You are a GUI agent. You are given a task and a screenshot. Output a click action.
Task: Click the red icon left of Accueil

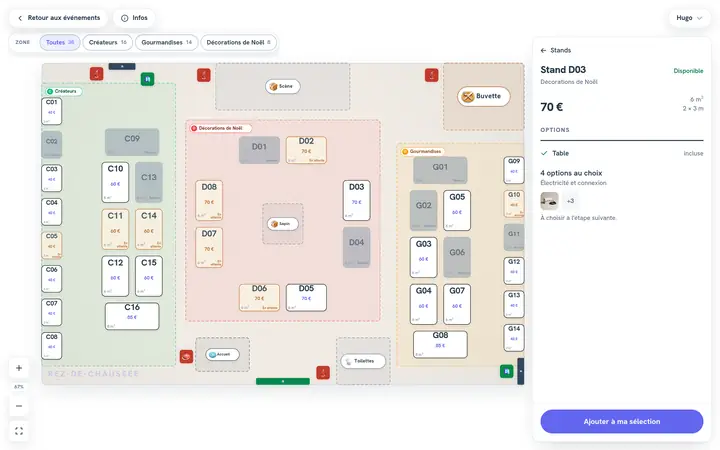186,356
